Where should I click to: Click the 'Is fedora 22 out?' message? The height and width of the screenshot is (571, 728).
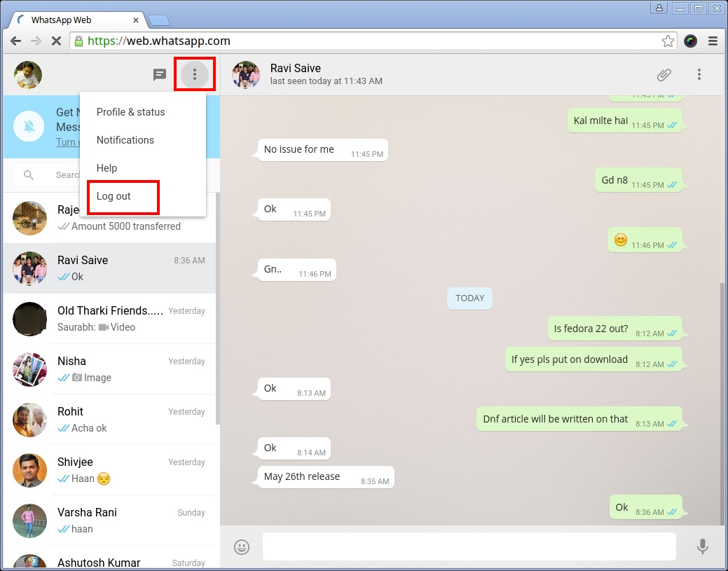point(614,329)
